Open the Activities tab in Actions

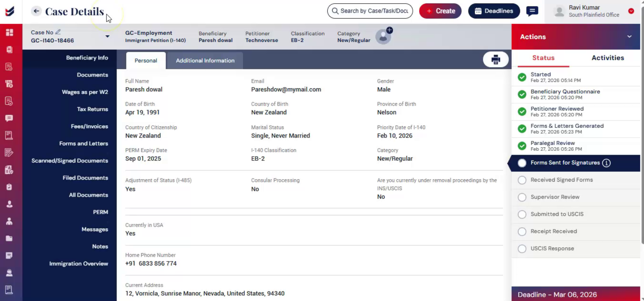click(x=608, y=58)
